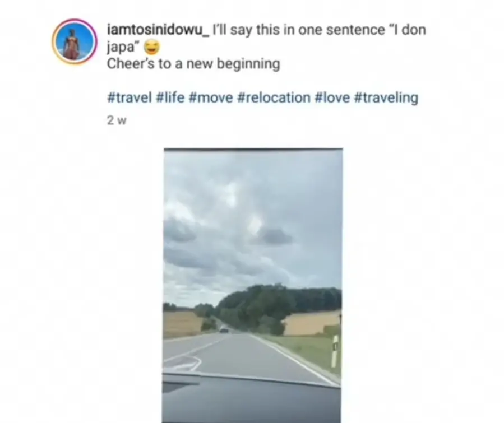
Task: Click the car dashboard in video
Action: click(252, 400)
